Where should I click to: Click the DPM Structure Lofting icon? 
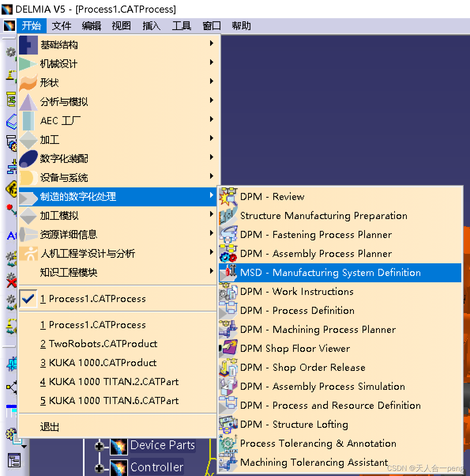228,424
